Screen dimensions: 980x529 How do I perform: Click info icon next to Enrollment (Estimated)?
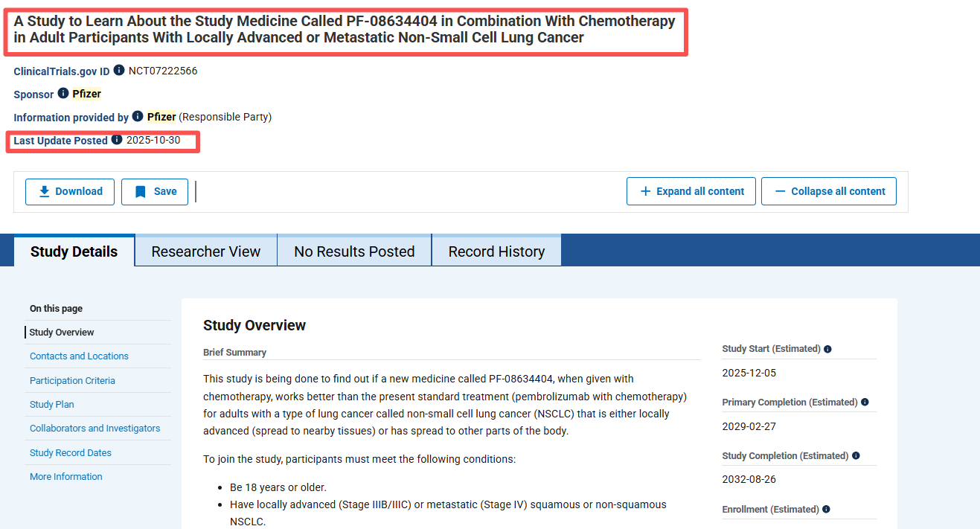click(826, 510)
